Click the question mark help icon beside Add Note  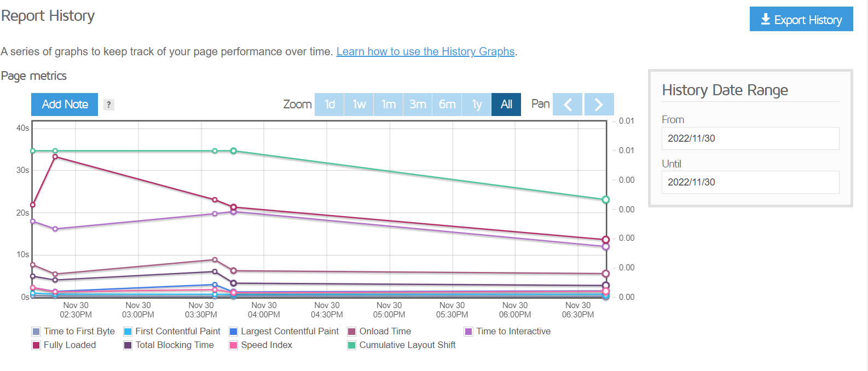[108, 105]
